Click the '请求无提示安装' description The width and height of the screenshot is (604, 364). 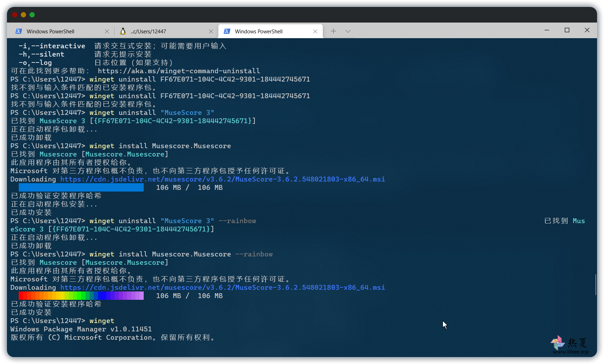123,54
